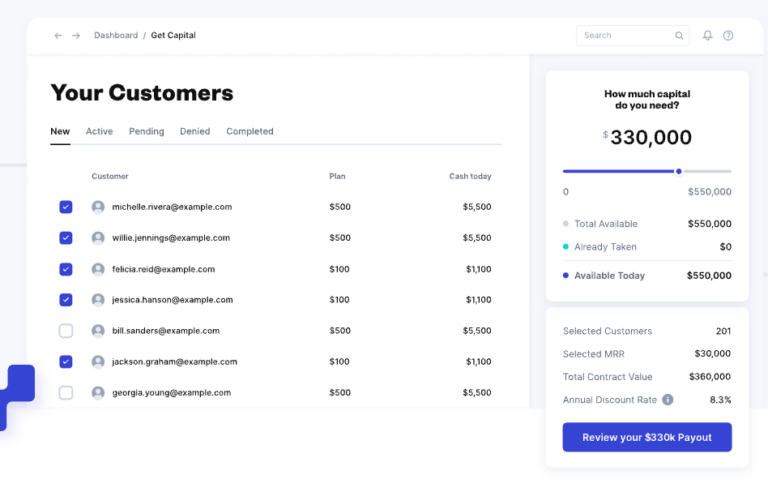The width and height of the screenshot is (768, 479).
Task: Go to Dashboard breadcrumb link
Action: pyautogui.click(x=116, y=36)
